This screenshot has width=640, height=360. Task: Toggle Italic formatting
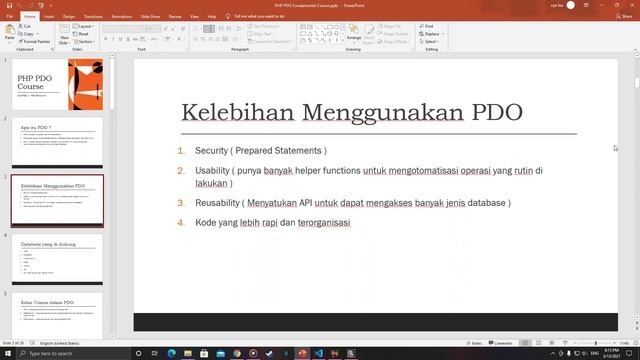pyautogui.click(x=113, y=39)
